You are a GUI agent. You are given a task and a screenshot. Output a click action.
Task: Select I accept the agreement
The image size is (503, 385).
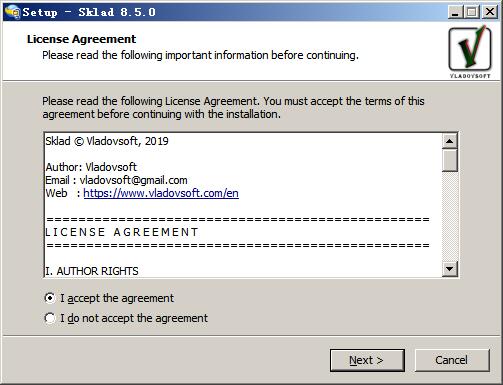109,298
